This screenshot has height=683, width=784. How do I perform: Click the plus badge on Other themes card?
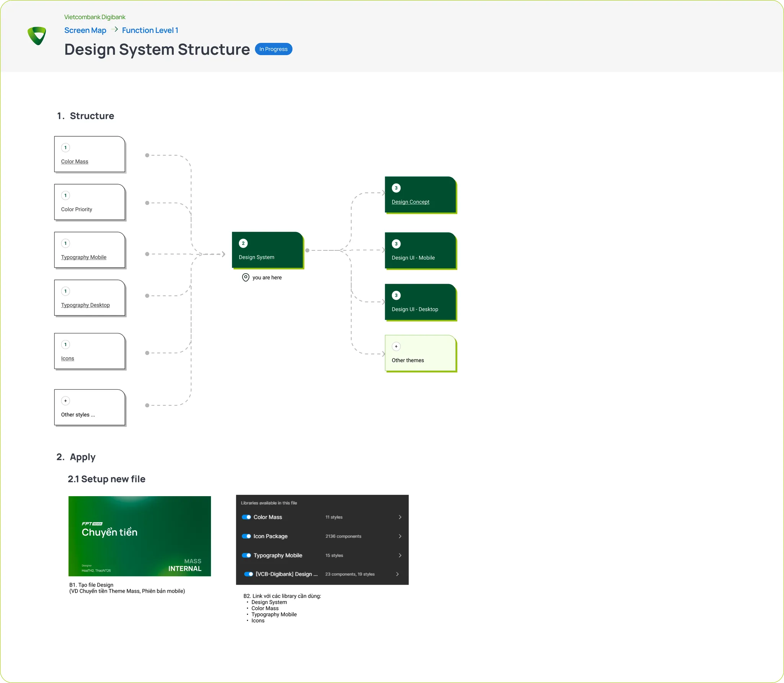(396, 346)
